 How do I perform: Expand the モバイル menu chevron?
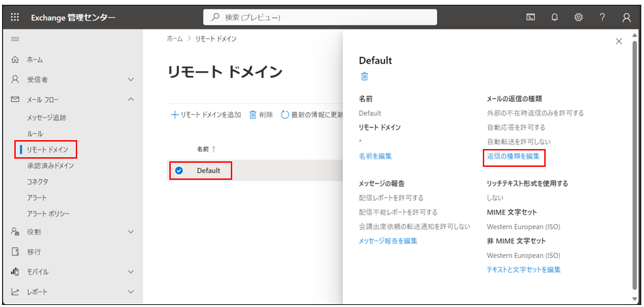(131, 271)
